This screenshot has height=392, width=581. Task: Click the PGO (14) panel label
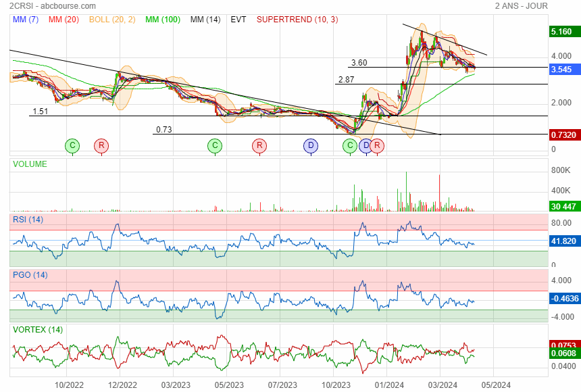(30, 275)
